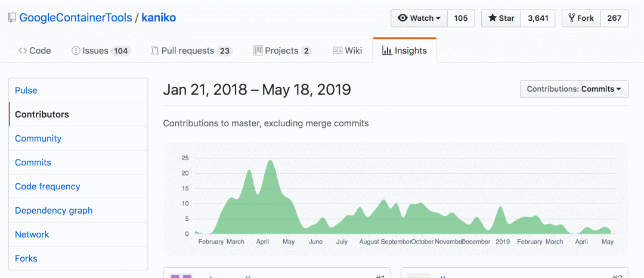Open Dependency graph in the sidebar
Screen dimensions: 644x278
click(78, 210)
